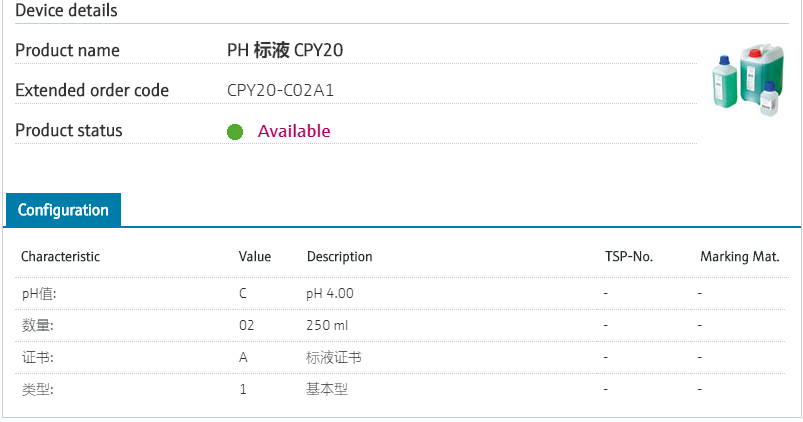
Task: Click the product name PH 标液 CPY20
Action: (285, 50)
